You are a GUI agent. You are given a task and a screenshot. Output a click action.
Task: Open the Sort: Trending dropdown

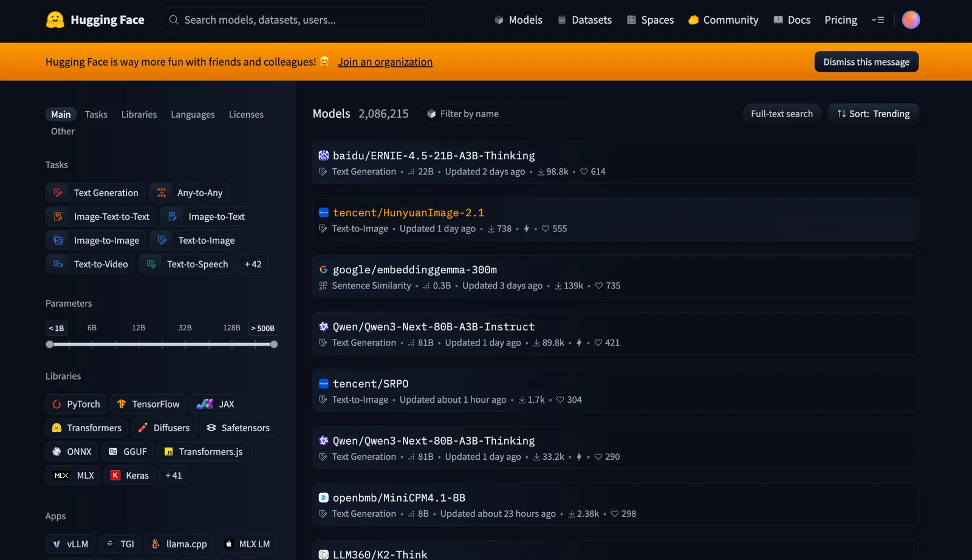pos(873,114)
